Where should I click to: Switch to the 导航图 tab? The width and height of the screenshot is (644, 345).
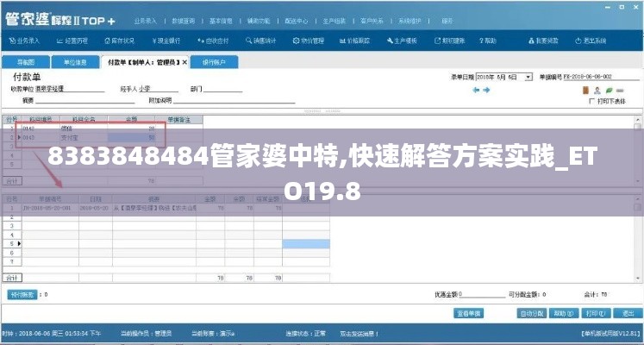26,62
